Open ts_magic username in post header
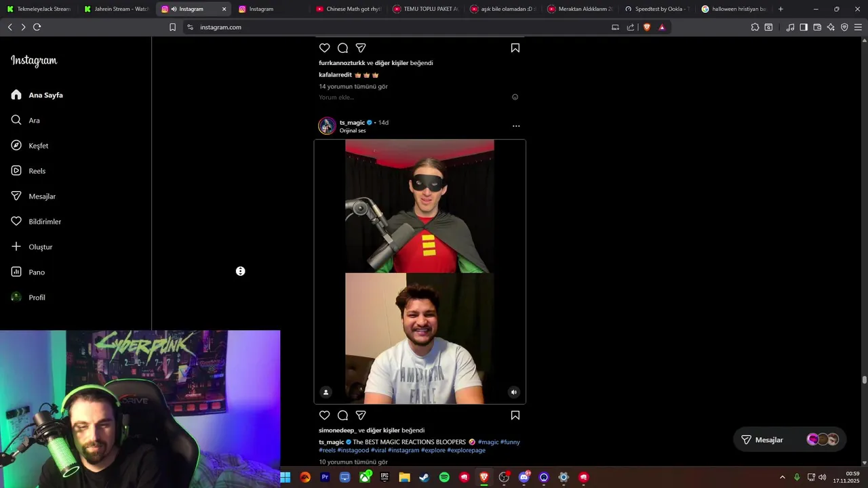This screenshot has height=488, width=868. (x=352, y=123)
